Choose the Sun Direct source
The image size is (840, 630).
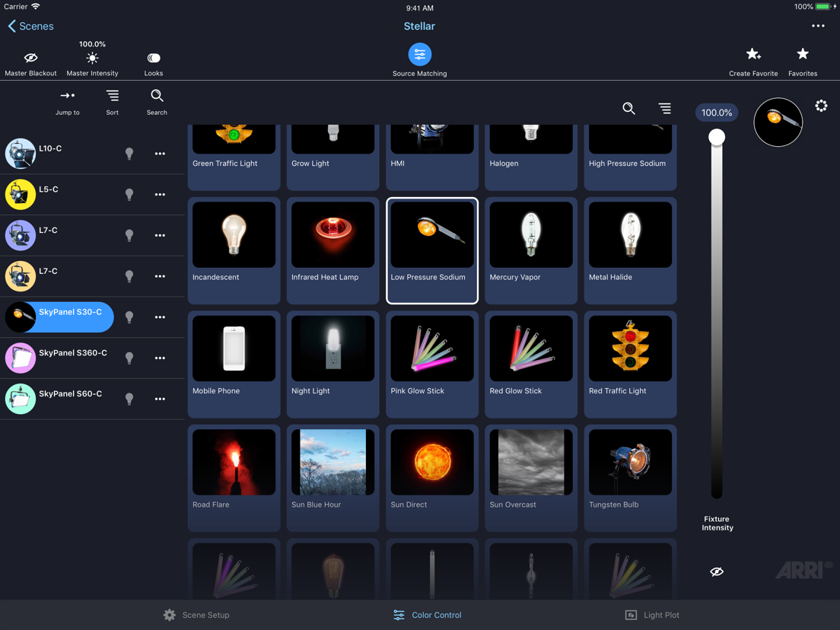coord(431,478)
